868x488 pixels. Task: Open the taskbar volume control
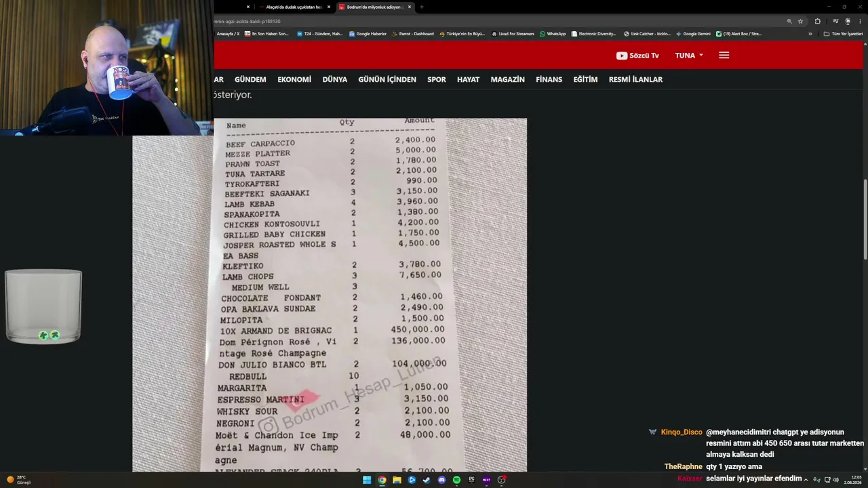tap(835, 480)
